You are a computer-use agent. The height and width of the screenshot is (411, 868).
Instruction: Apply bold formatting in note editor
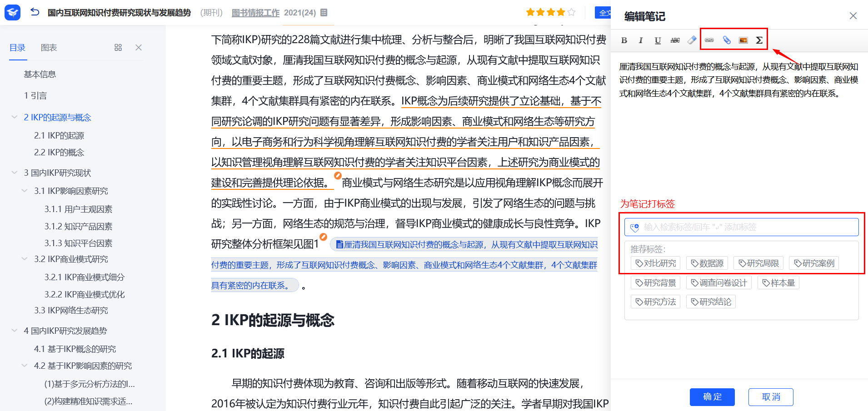click(624, 40)
